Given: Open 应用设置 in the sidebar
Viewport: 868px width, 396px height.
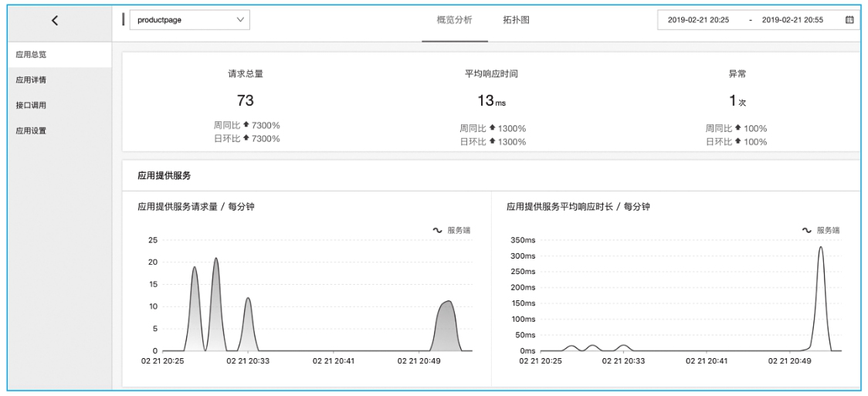Looking at the screenshot, I should coord(32,130).
